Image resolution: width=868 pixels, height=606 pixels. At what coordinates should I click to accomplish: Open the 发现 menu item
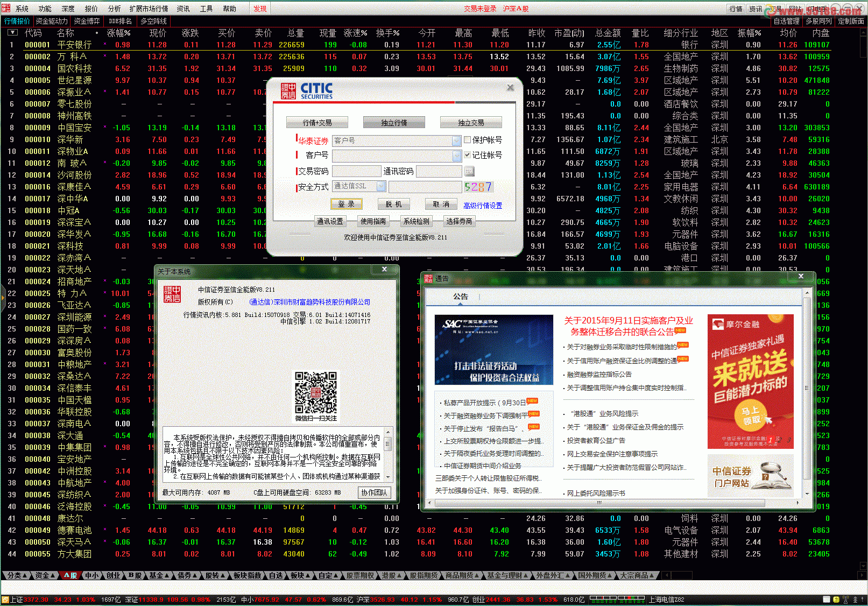tap(260, 9)
